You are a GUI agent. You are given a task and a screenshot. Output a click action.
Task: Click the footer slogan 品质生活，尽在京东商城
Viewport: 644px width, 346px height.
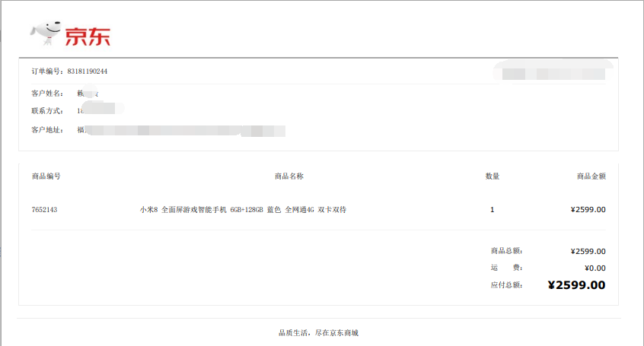(x=319, y=333)
